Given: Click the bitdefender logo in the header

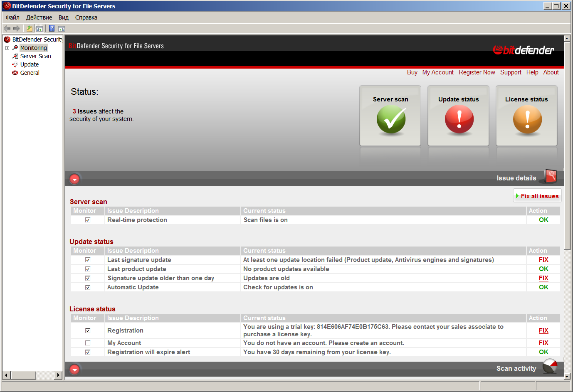Looking at the screenshot, I should (524, 50).
